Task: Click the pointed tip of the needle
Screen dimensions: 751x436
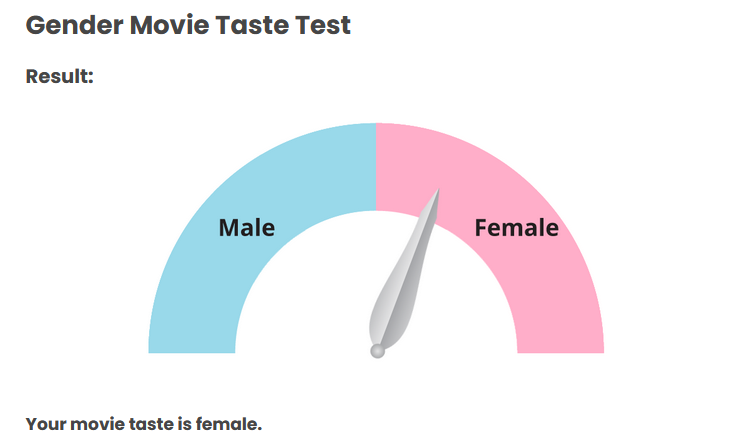Action: pos(437,192)
